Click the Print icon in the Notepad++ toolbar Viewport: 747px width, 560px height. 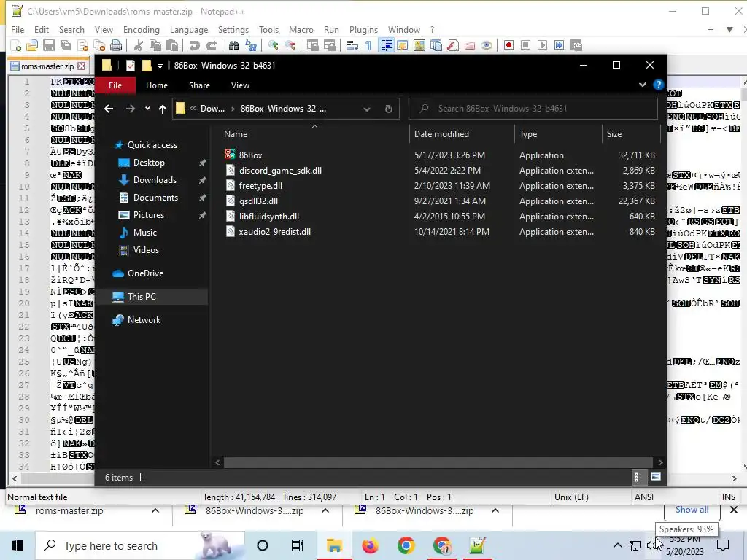[116, 45]
